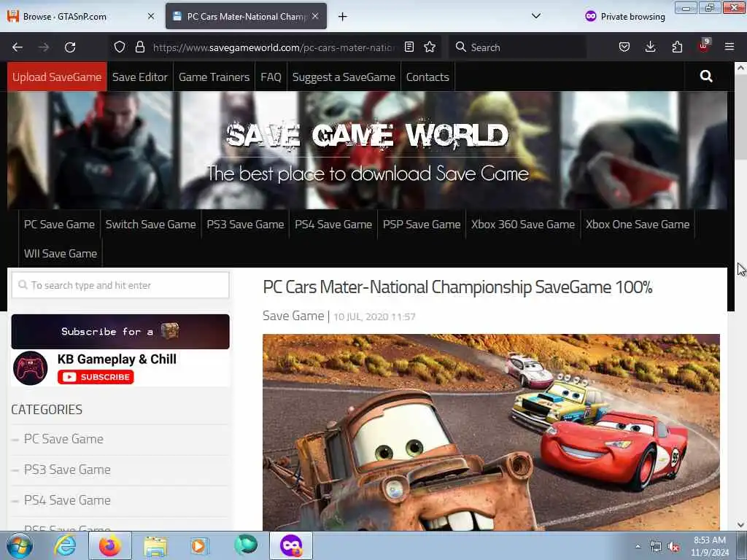Open the Firefox hamburger application menu

click(x=729, y=47)
